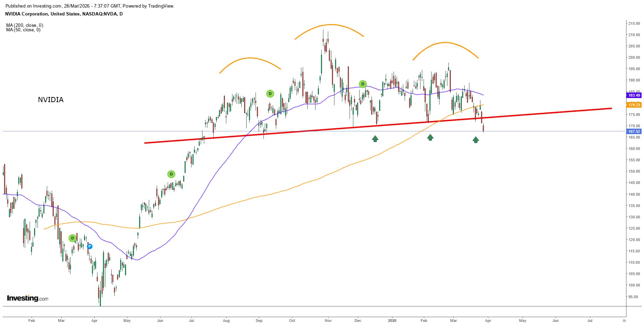Click the 100.00 price axis label

634,285
